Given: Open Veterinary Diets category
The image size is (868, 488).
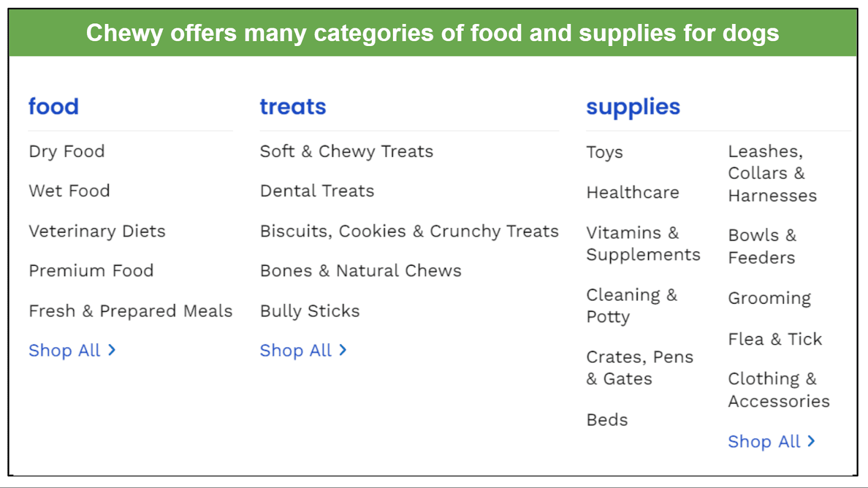Looking at the screenshot, I should (97, 231).
